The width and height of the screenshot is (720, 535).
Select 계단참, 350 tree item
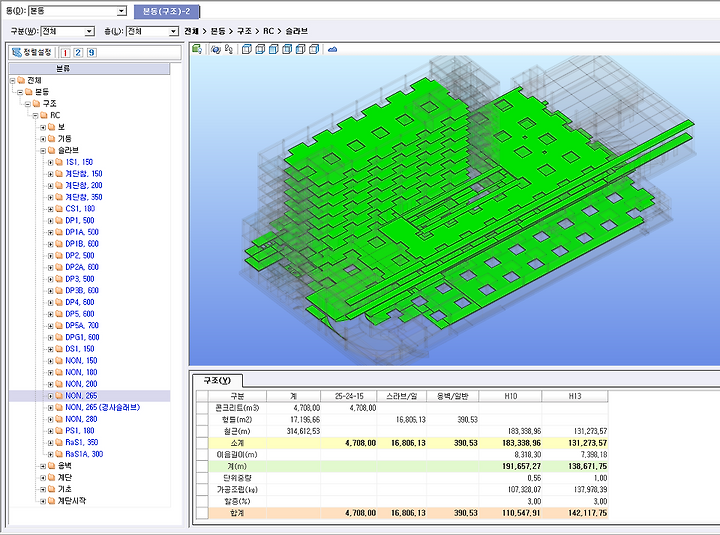click(x=84, y=197)
